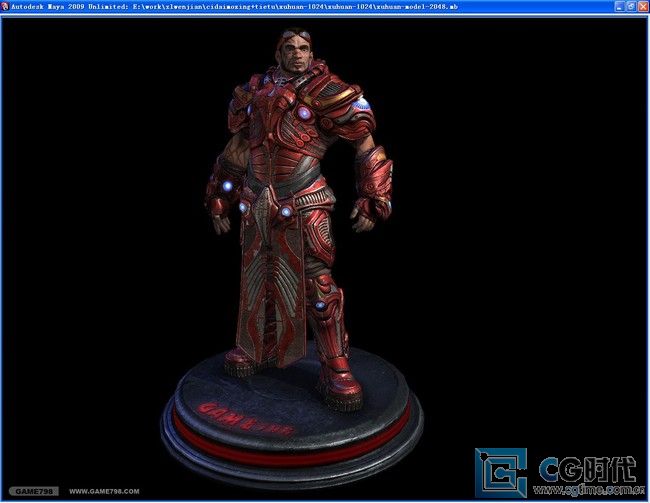Click the Maya window title bar text
The image size is (650, 503).
pyautogui.click(x=234, y=7)
